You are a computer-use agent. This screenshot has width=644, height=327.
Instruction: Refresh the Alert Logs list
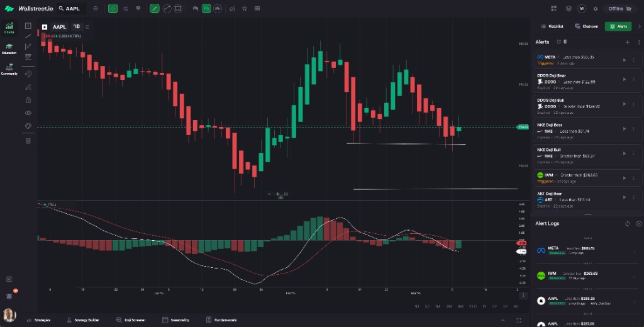(x=627, y=224)
